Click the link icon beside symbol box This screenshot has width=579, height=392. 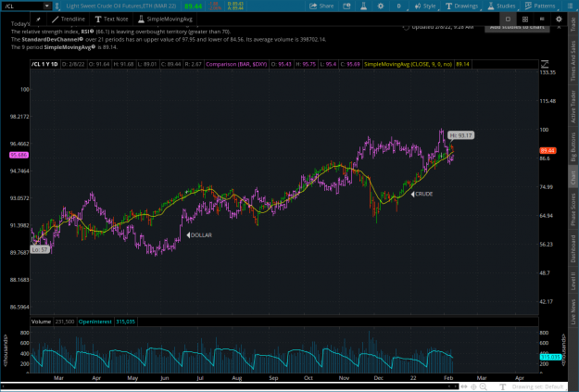click(x=57, y=6)
